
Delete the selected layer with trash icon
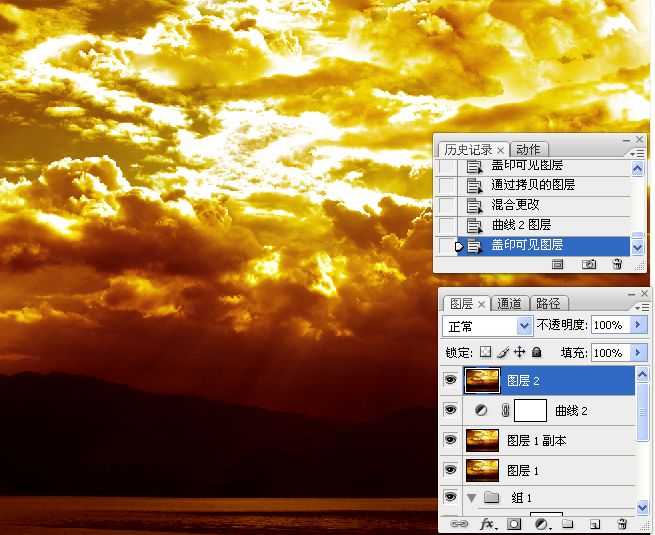click(x=622, y=524)
